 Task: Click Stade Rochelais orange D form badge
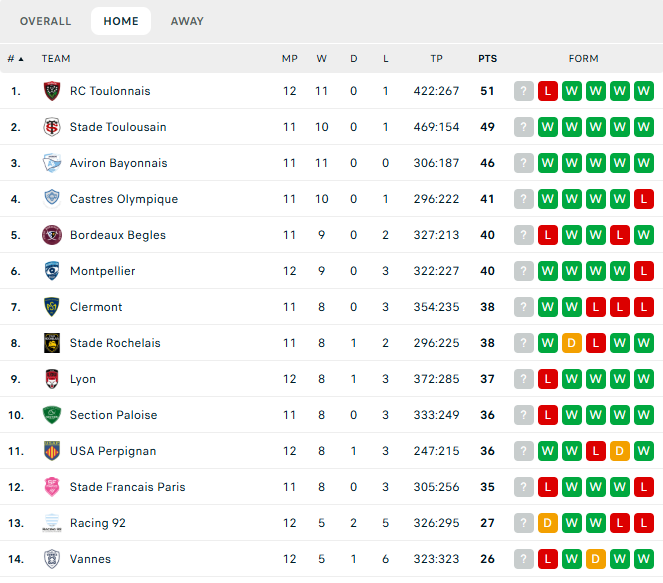[572, 343]
